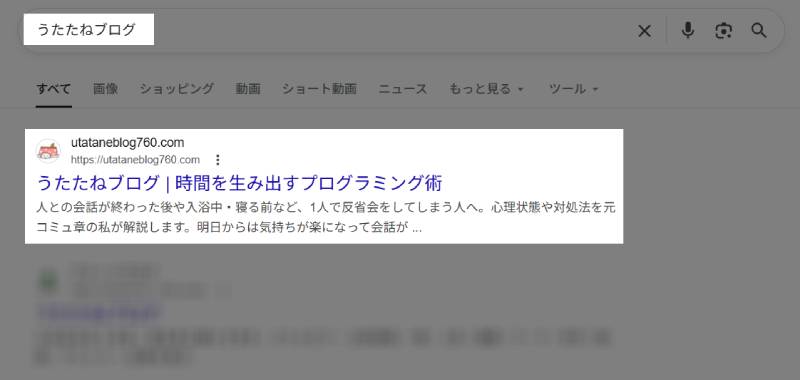Open the 動画 tab
The width and height of the screenshot is (800, 380).
(x=248, y=89)
